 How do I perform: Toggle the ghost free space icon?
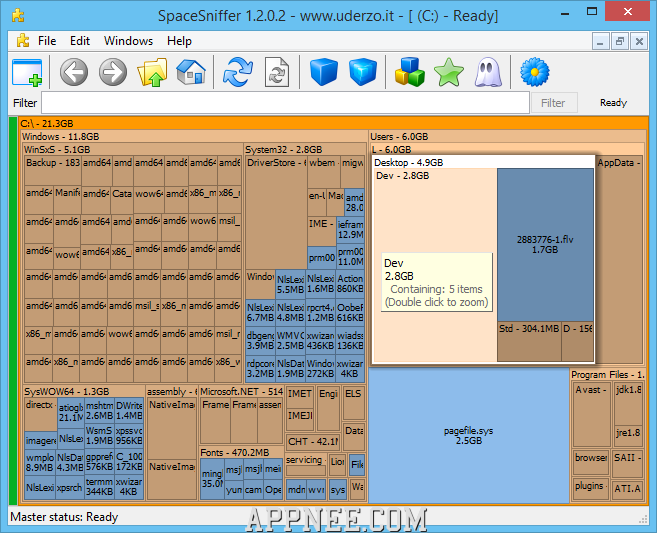point(488,72)
